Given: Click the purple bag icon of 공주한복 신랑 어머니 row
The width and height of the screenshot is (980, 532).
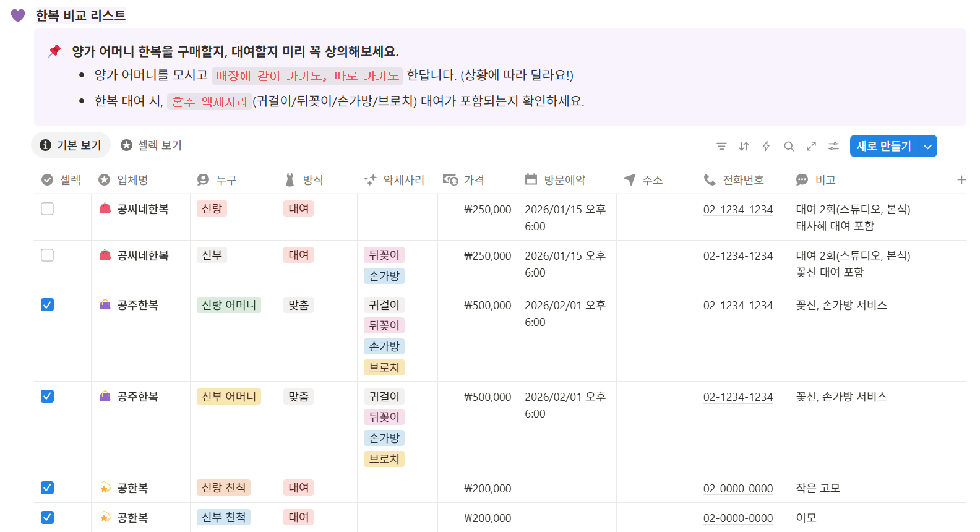Looking at the screenshot, I should point(105,305).
